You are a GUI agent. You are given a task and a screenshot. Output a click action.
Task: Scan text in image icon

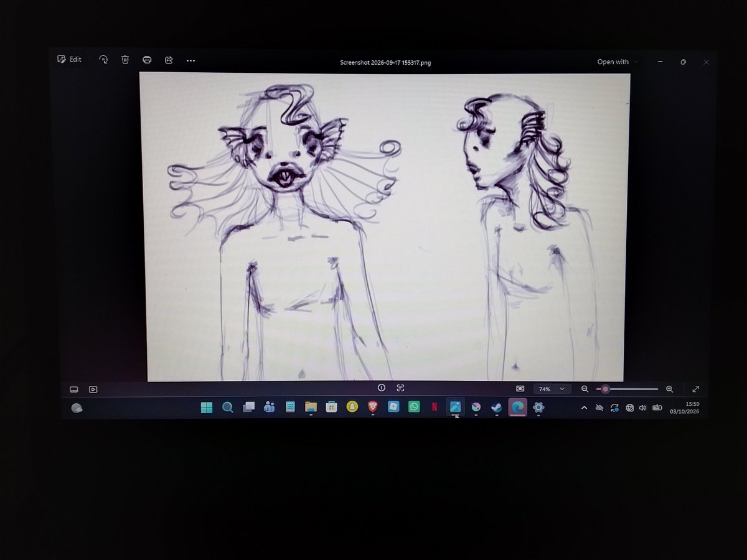[x=400, y=388]
